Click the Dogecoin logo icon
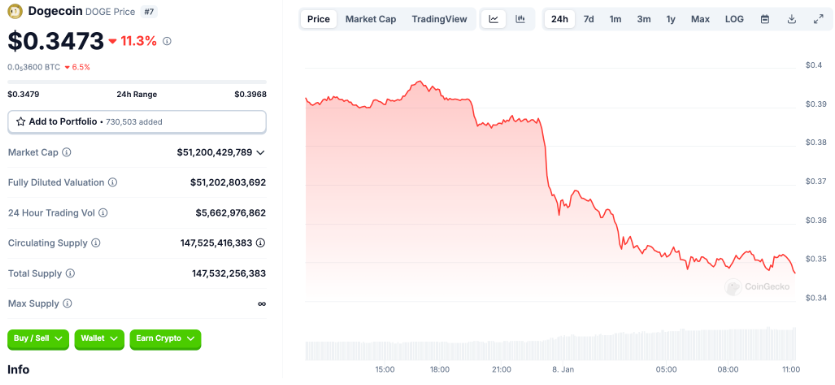This screenshot has width=835, height=385. (x=15, y=10)
